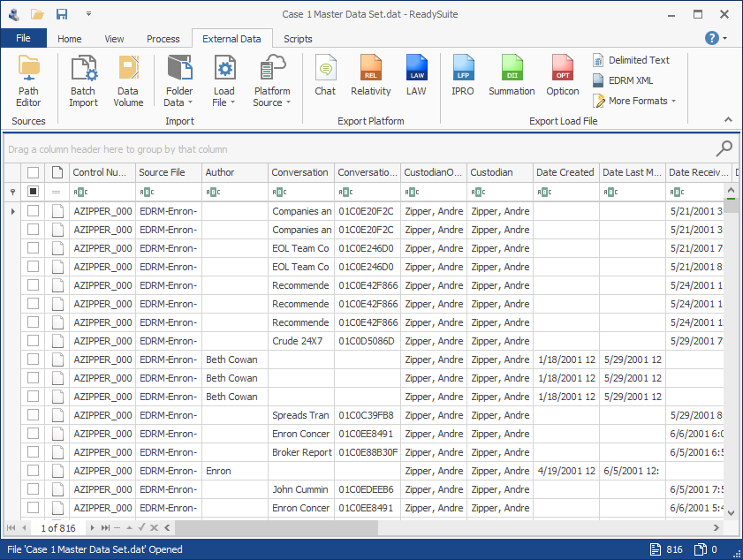Click the 01C0E88B30F conversation index cell

click(x=368, y=452)
